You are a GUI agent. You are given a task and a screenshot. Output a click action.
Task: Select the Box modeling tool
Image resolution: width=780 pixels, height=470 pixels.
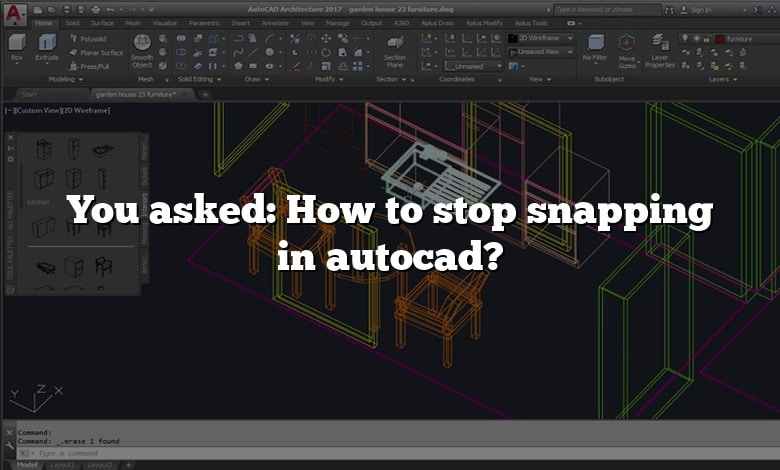point(17,43)
